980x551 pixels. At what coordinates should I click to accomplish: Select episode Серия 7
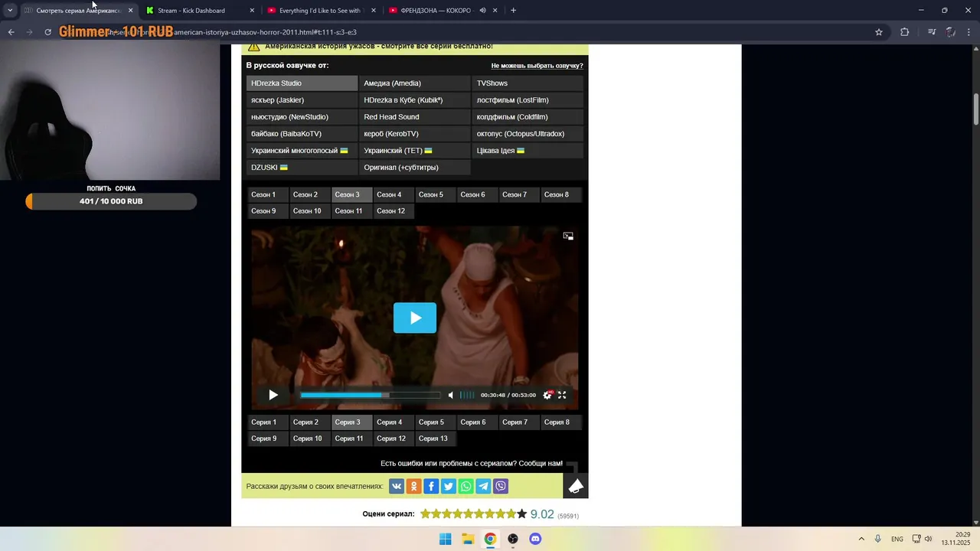[519, 422]
